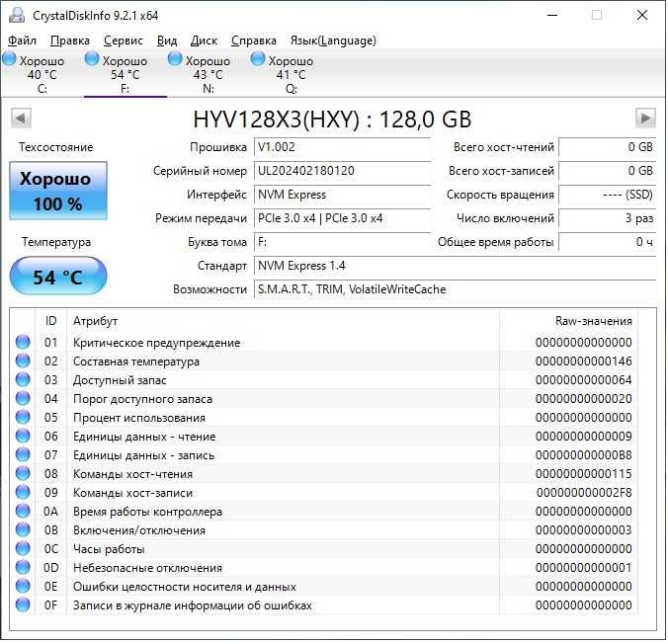
Task: Click status orb for Небезопасные отключения
Action: click(x=23, y=567)
